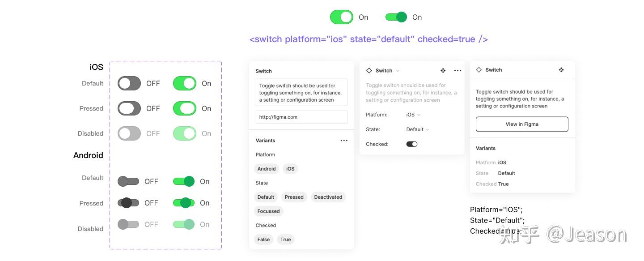644x261 pixels.
Task: Click the View in Figma button
Action: (x=522, y=124)
